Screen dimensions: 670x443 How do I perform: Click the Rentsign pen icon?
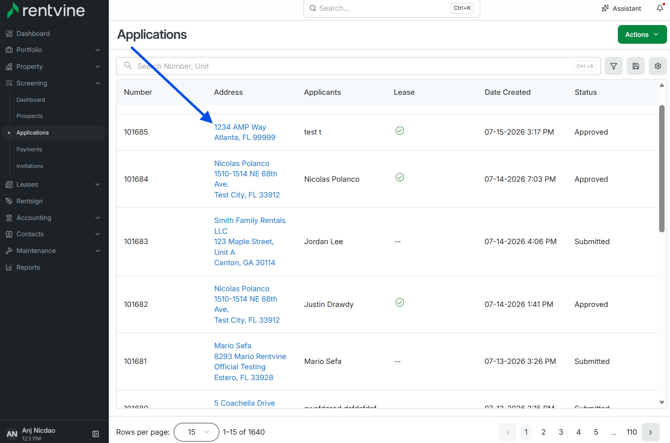(x=9, y=201)
